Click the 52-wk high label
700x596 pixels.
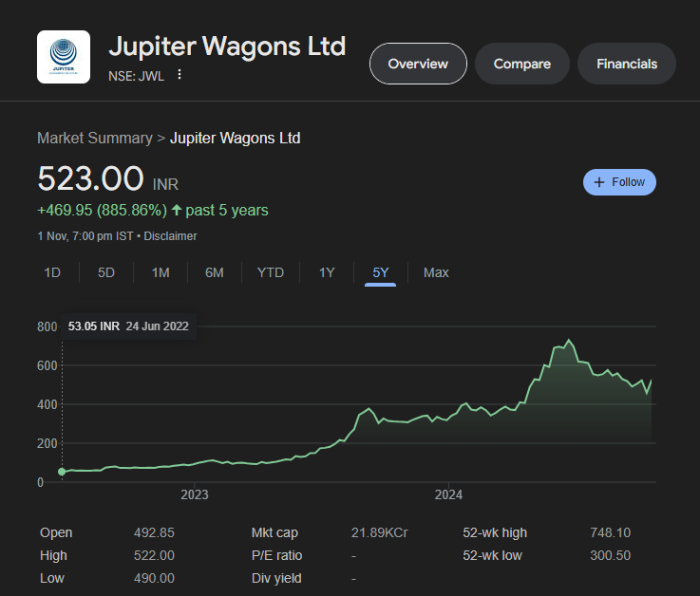495,532
